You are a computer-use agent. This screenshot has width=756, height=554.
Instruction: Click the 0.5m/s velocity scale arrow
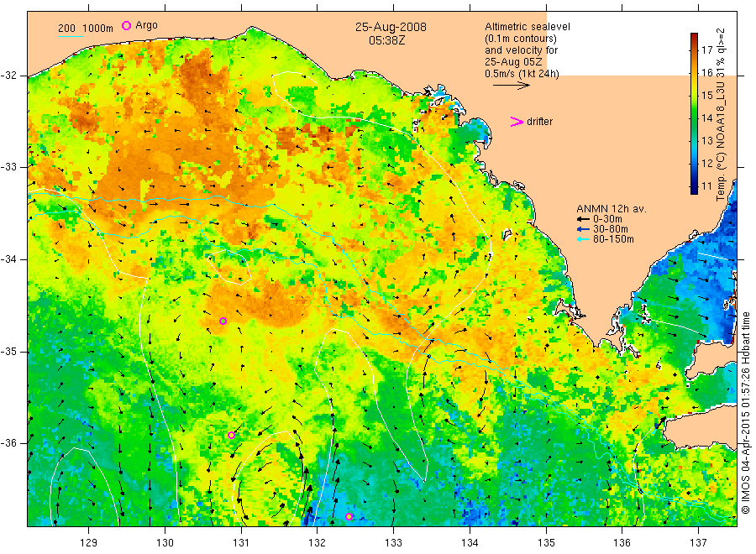pyautogui.click(x=511, y=86)
